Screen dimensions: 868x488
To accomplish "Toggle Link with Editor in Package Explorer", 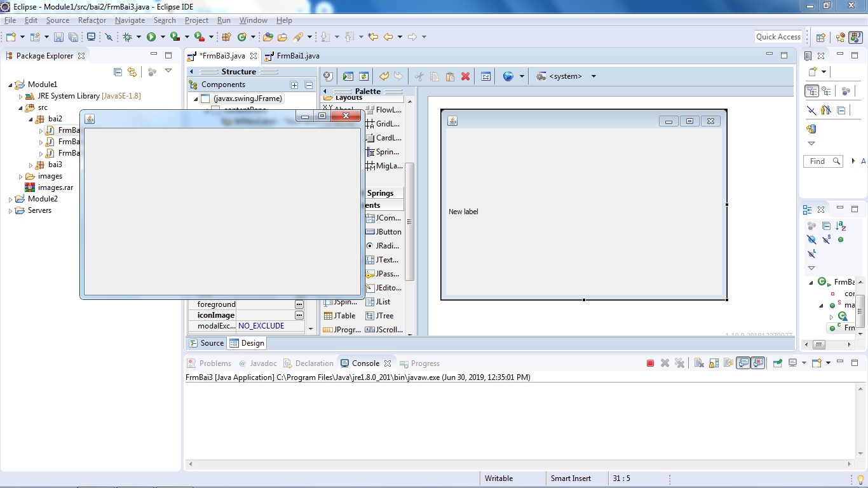I will 132,72.
